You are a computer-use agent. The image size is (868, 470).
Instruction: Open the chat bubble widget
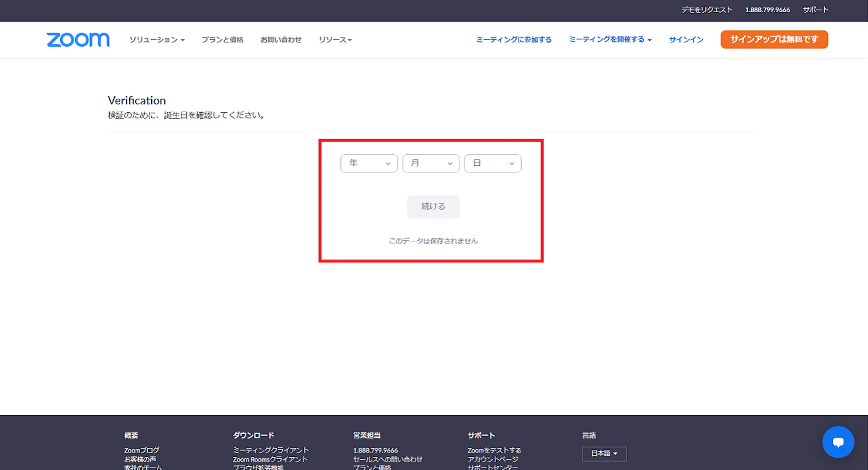point(838,442)
